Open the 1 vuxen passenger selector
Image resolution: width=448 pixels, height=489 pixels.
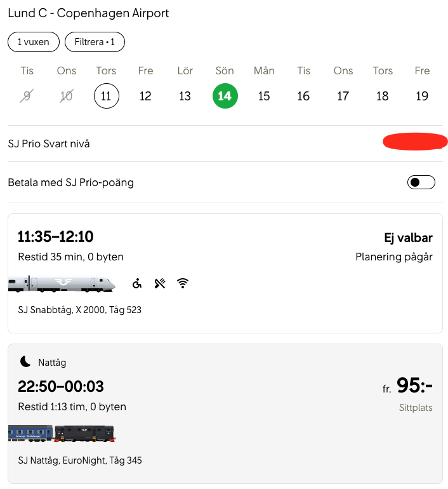pos(34,42)
